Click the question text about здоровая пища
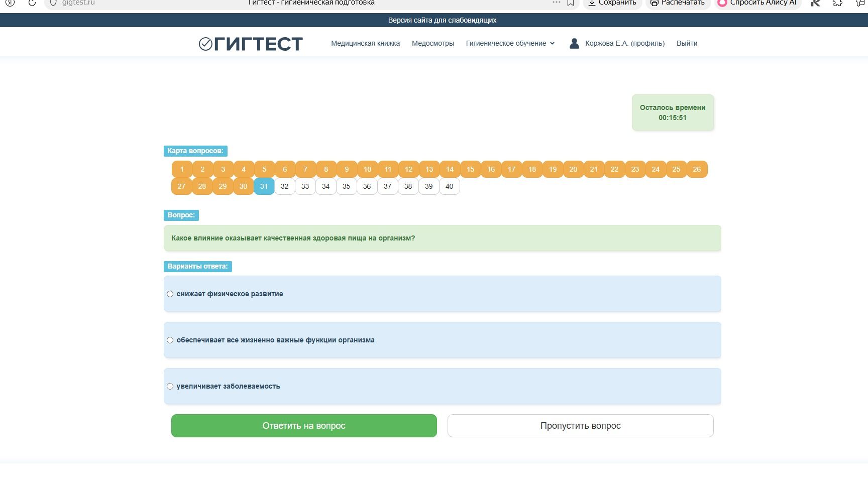 coord(293,238)
